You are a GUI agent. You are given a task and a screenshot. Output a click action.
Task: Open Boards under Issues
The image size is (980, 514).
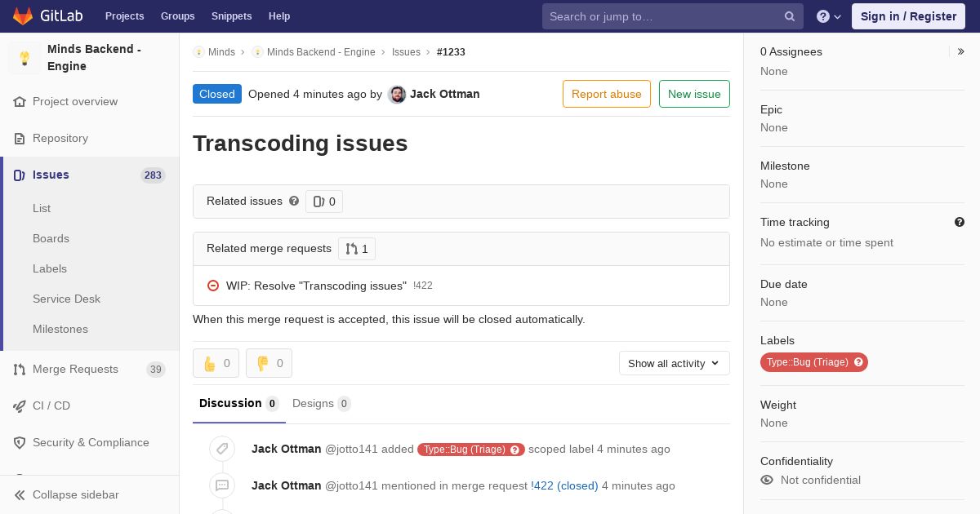51,239
